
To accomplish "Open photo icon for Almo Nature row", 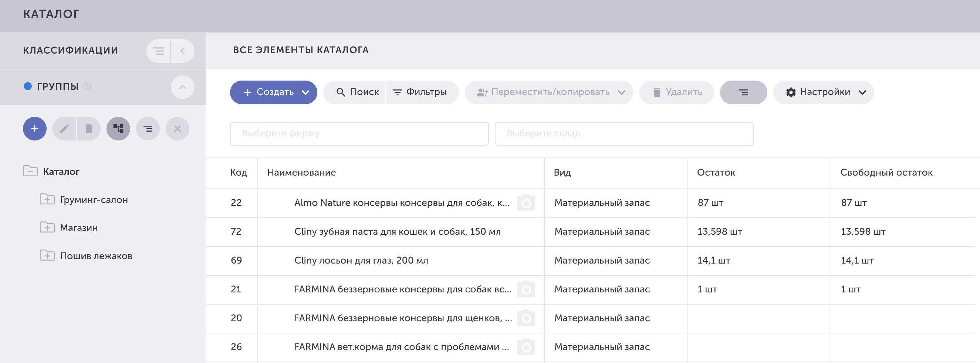I will pos(526,203).
